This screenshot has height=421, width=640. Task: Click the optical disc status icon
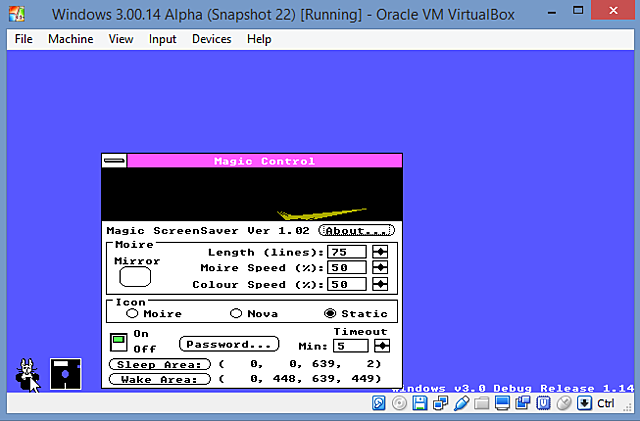point(399,403)
